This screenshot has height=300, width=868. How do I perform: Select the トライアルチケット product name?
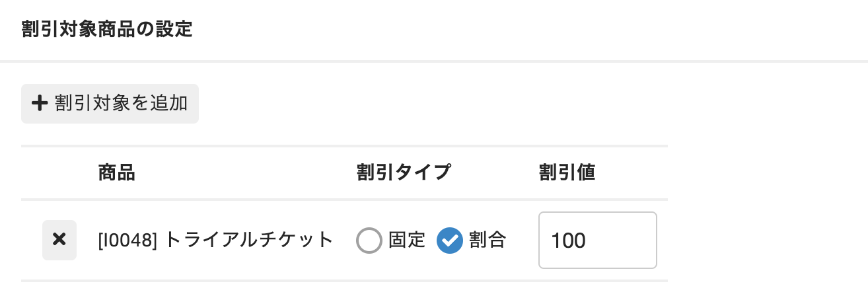(248, 240)
